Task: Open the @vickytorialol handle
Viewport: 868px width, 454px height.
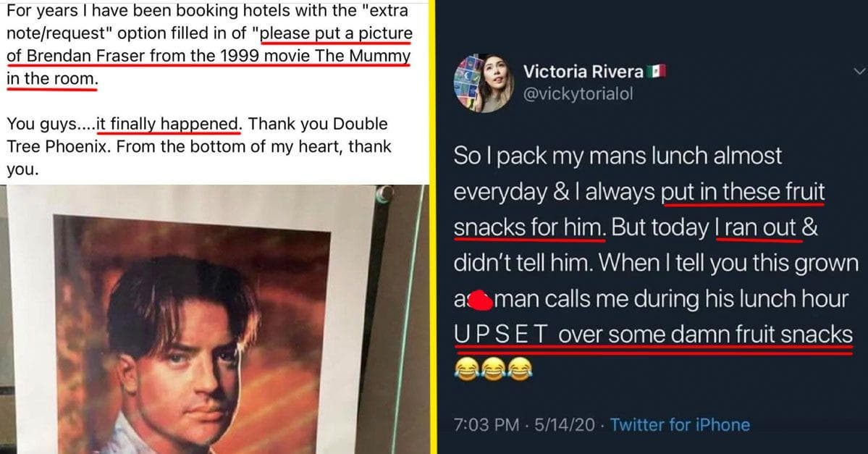Action: click(578, 94)
